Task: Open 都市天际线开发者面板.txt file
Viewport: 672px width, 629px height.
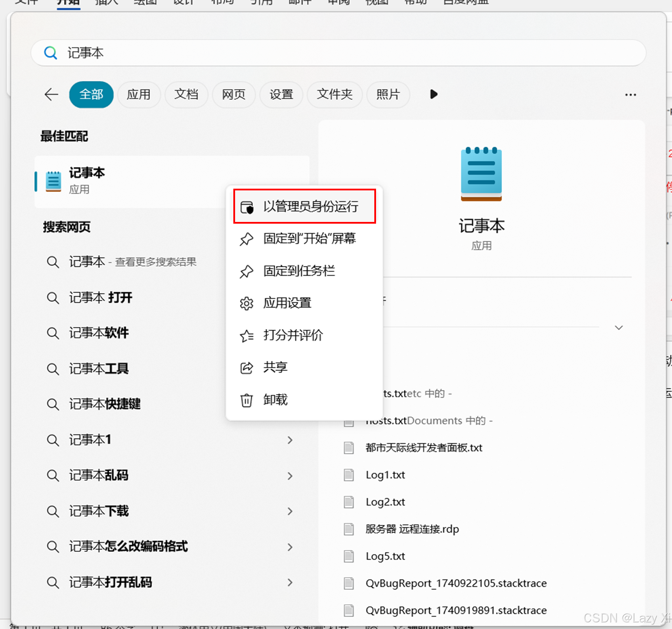Action: coord(424,448)
